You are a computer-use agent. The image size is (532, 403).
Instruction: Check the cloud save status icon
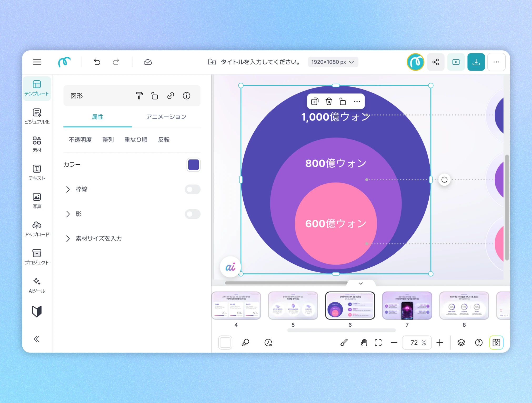tap(148, 62)
